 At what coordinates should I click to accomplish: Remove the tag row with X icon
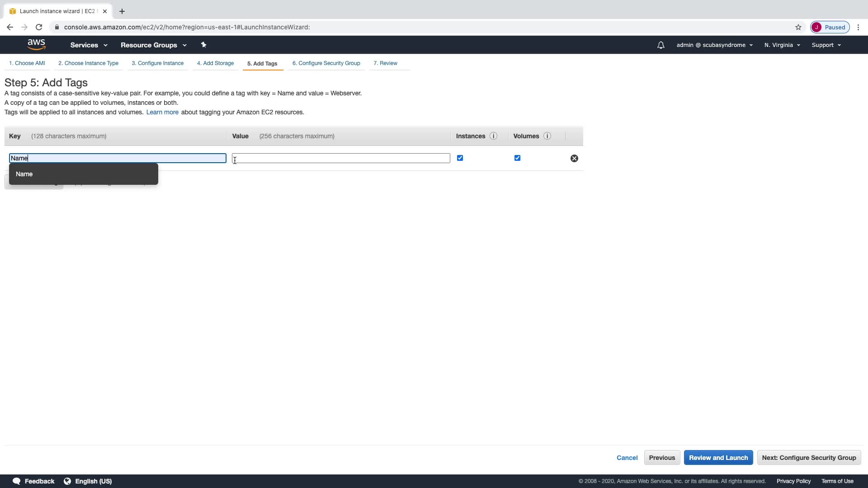click(x=574, y=158)
